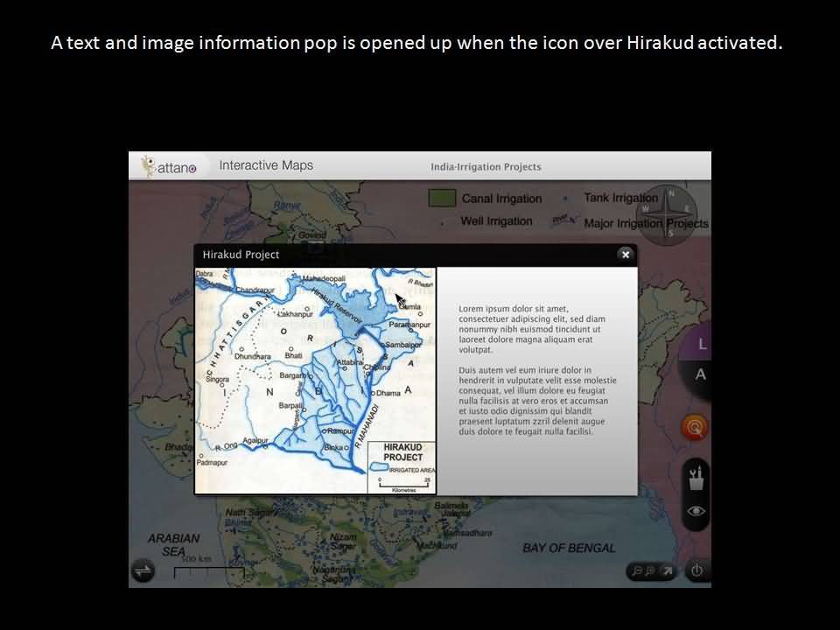Select the Tank Irrigation legend item
The height and width of the screenshot is (630, 840).
pos(620,199)
